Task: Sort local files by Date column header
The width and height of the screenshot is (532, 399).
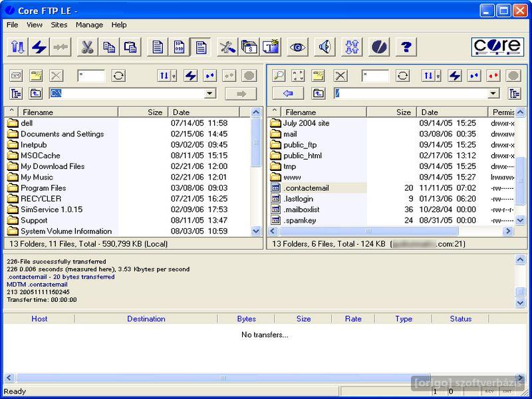Action: (x=204, y=112)
